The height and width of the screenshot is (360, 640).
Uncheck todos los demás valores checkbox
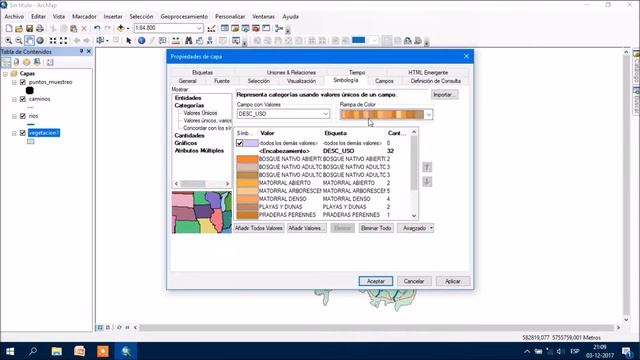pos(240,143)
